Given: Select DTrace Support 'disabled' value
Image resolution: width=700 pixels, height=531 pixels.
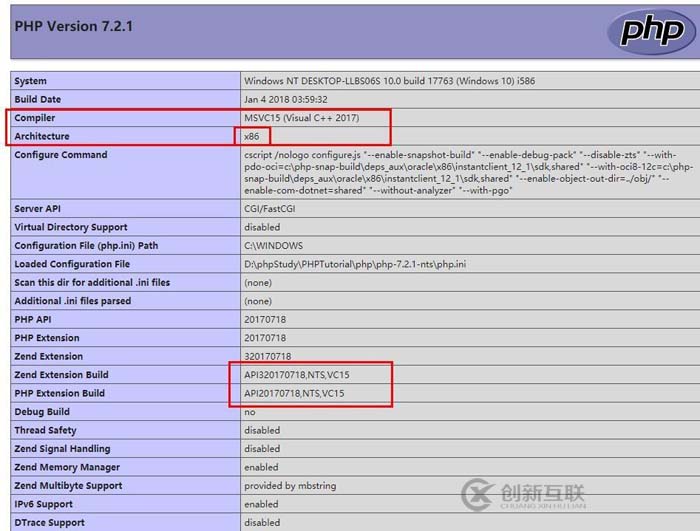Looking at the screenshot, I should tap(262, 523).
